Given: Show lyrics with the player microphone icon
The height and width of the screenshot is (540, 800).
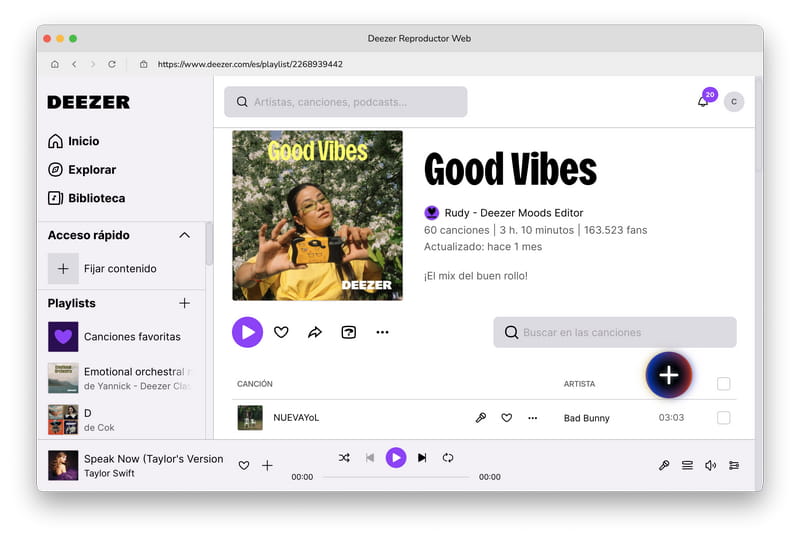Looking at the screenshot, I should click(x=664, y=465).
